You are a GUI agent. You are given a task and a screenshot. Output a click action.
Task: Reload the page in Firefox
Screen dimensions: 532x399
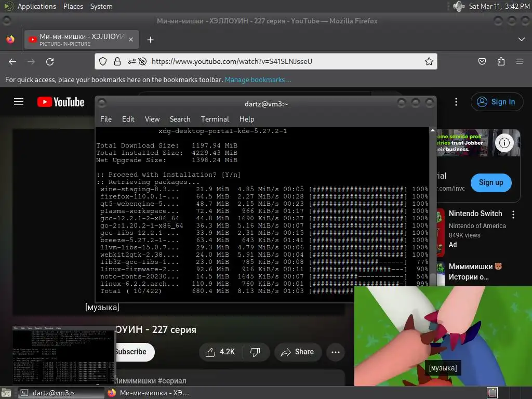coord(50,61)
